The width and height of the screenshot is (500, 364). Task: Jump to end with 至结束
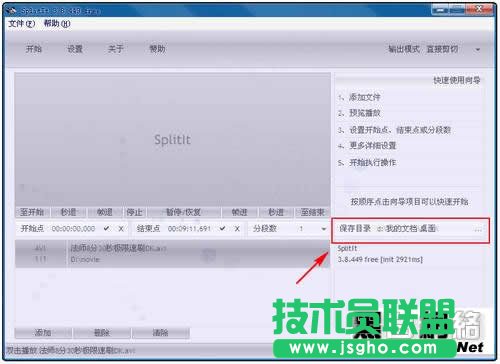coord(312,212)
